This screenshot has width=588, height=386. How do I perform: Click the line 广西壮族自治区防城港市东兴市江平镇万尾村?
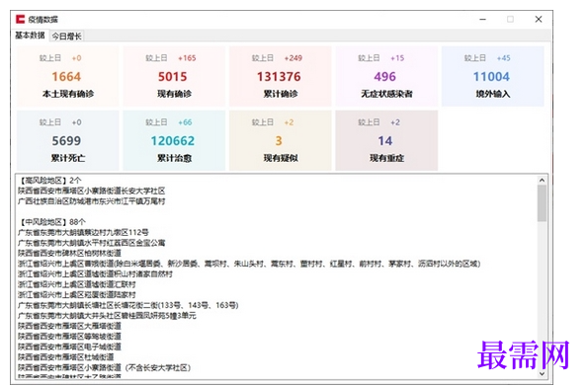pyautogui.click(x=92, y=201)
